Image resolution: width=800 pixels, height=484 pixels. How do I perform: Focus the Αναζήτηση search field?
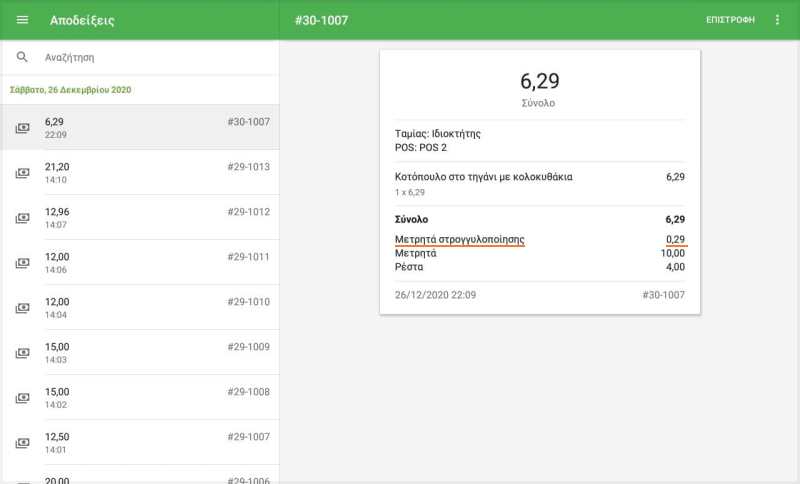[x=150, y=58]
